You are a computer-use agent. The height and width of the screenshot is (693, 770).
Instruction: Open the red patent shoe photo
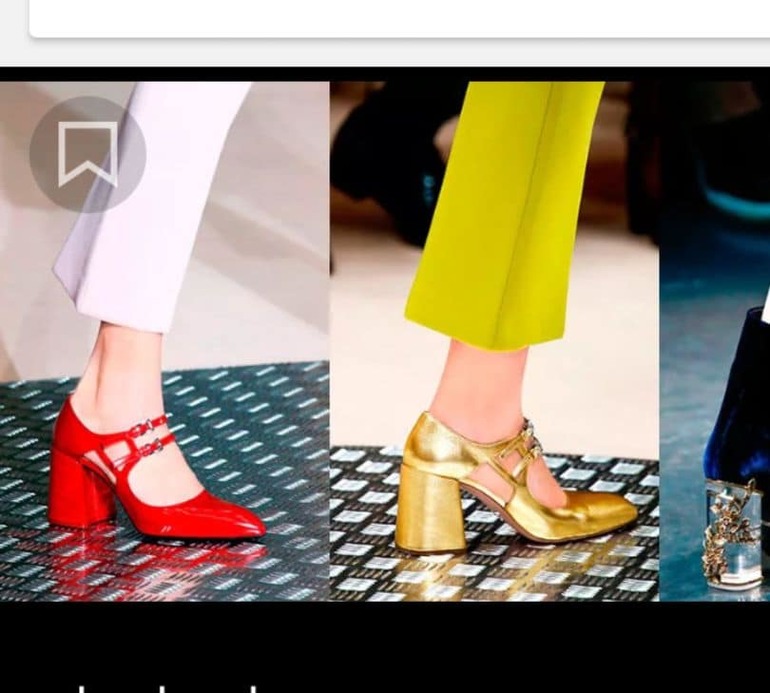pyautogui.click(x=165, y=340)
